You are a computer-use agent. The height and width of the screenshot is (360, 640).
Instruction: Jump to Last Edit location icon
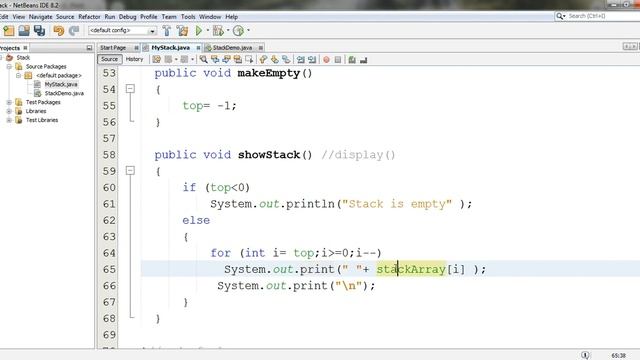click(x=156, y=60)
